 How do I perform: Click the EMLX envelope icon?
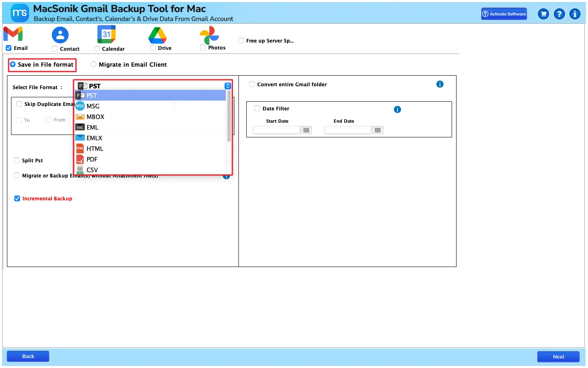click(x=80, y=138)
